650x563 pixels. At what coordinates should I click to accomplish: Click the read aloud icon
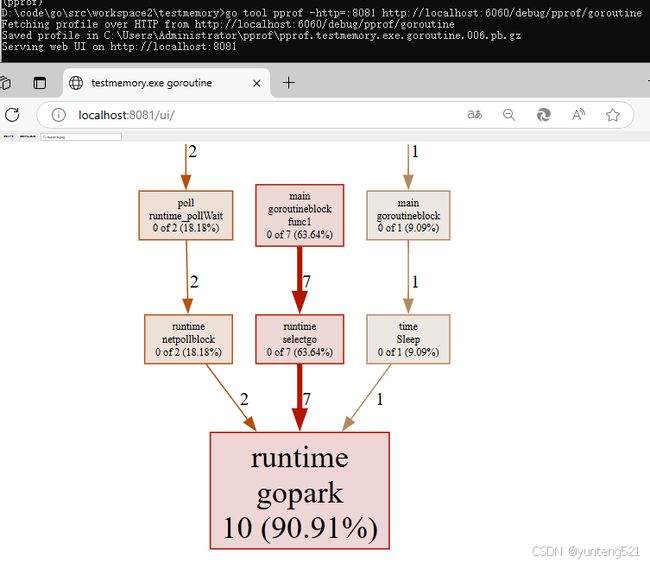[578, 115]
